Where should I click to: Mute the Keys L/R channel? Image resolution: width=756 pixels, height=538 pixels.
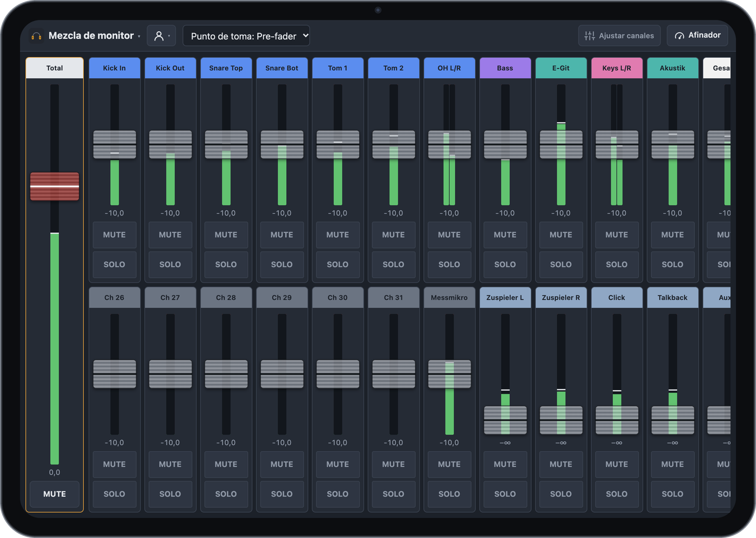(x=617, y=235)
